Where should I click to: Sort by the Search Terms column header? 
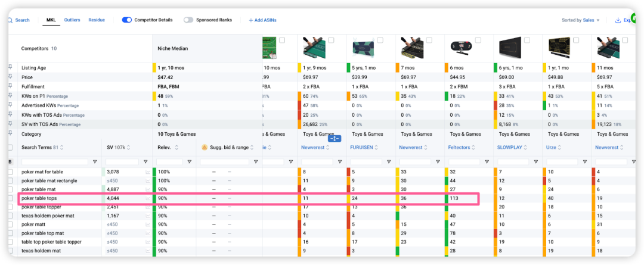pos(41,147)
